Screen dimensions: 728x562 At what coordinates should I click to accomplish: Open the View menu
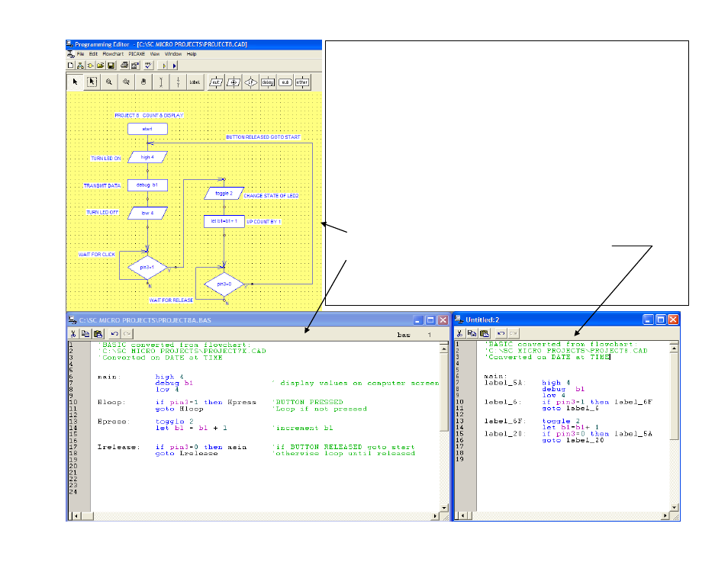[x=155, y=54]
